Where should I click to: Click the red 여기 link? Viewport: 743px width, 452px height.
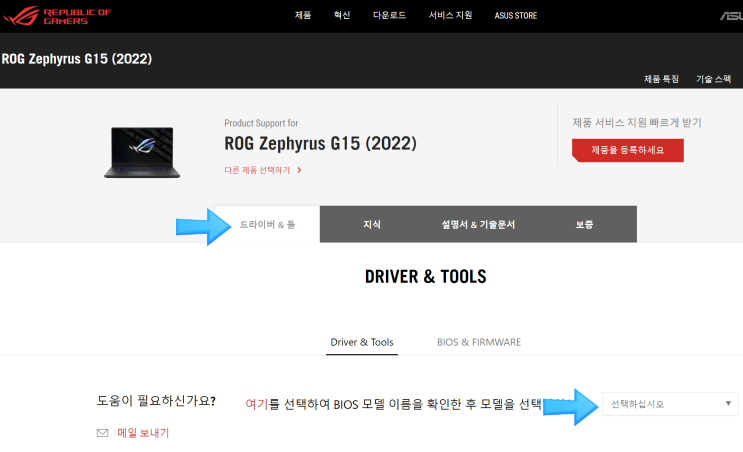257,404
